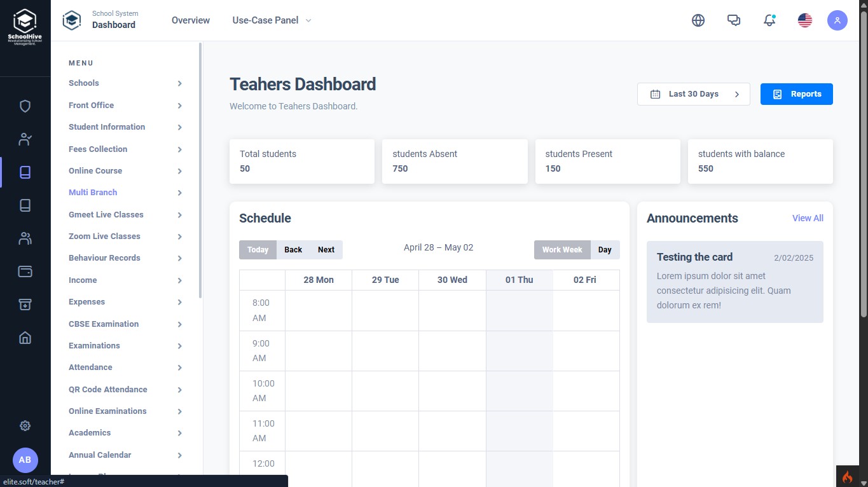Click the sidebar menu scrollbar
Image resolution: width=868 pixels, height=487 pixels.
coord(200,170)
